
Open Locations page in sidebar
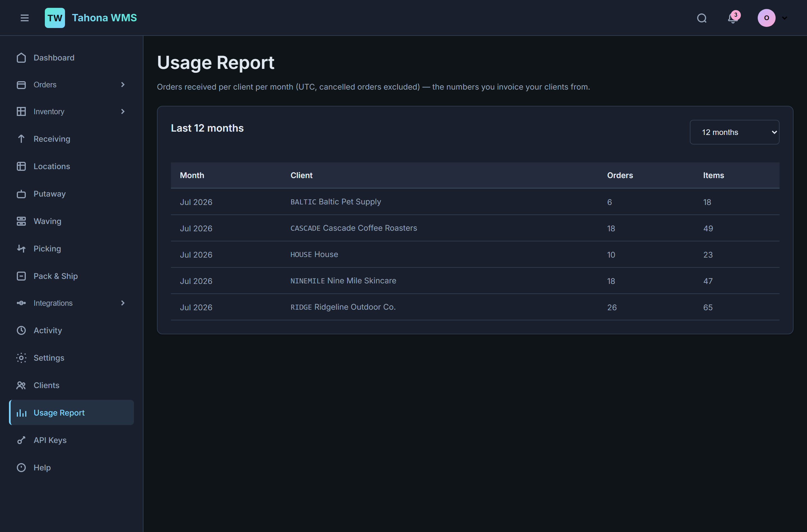point(71,166)
